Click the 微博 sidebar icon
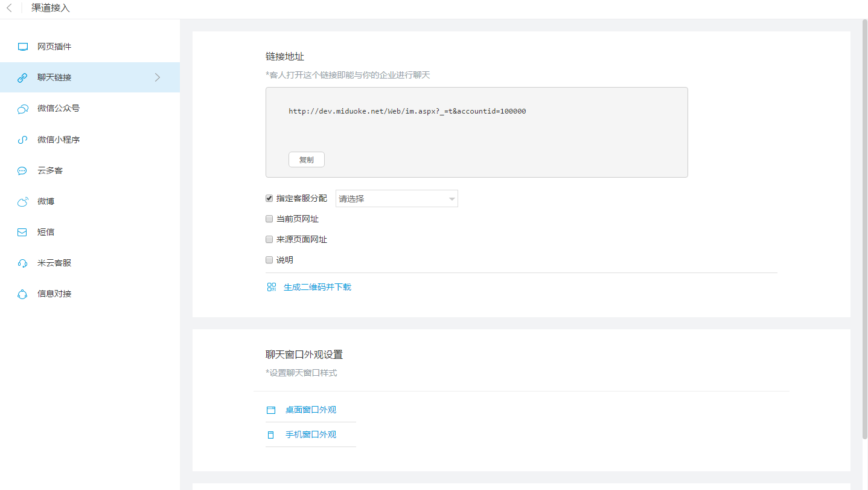Viewport: 868px width, 490px height. 22,202
